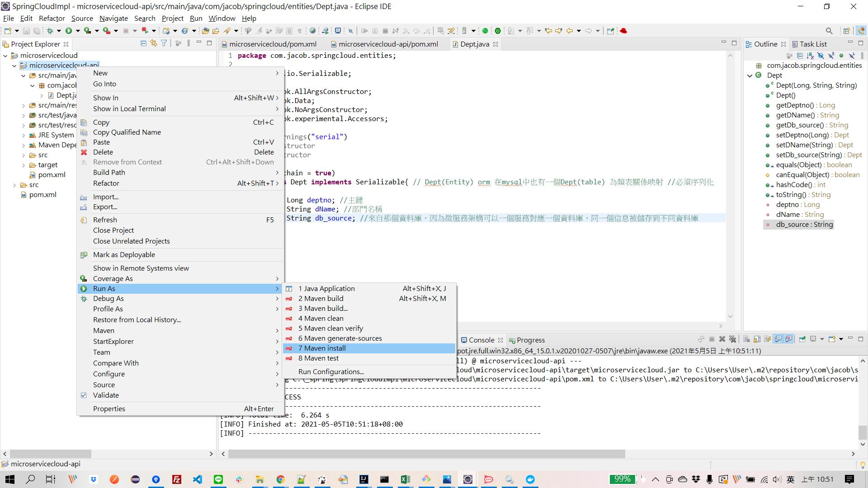Screen dimensions: 868x488
Task: Open the Refactor menu in menu bar
Action: point(52,18)
